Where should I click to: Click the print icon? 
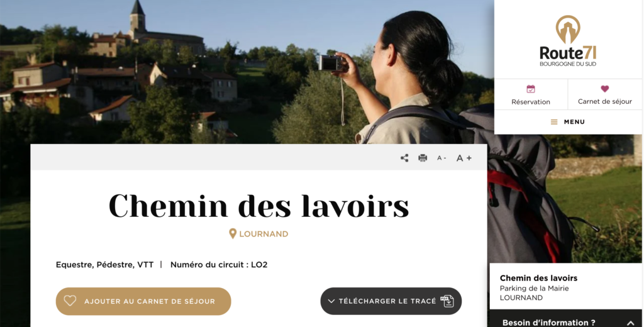423,158
